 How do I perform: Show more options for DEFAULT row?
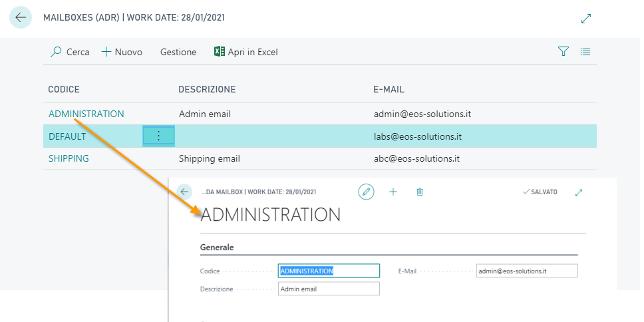pyautogui.click(x=158, y=136)
